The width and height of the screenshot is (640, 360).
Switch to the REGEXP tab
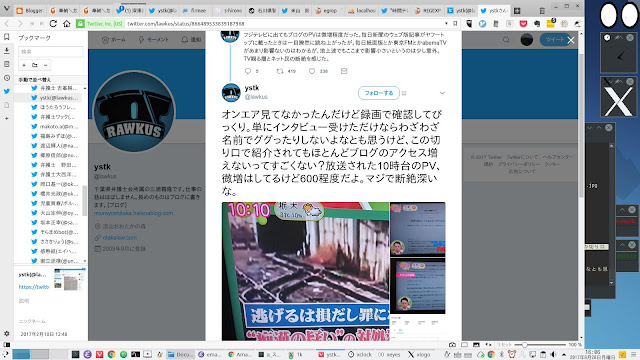tap(428, 11)
